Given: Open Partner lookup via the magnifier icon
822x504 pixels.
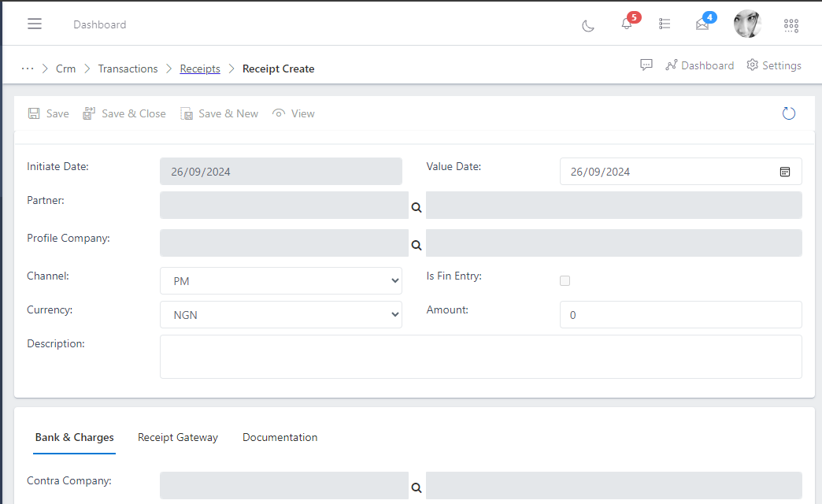Looking at the screenshot, I should (x=416, y=207).
